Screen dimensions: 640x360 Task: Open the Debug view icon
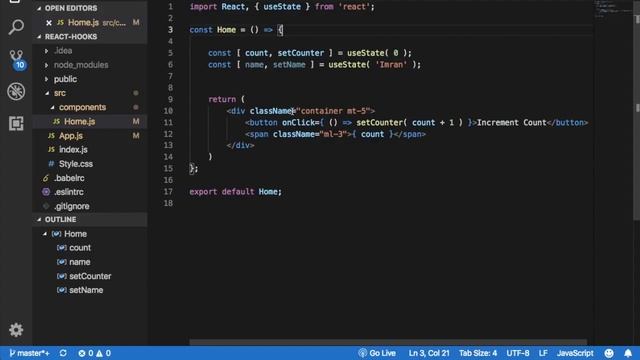16,91
